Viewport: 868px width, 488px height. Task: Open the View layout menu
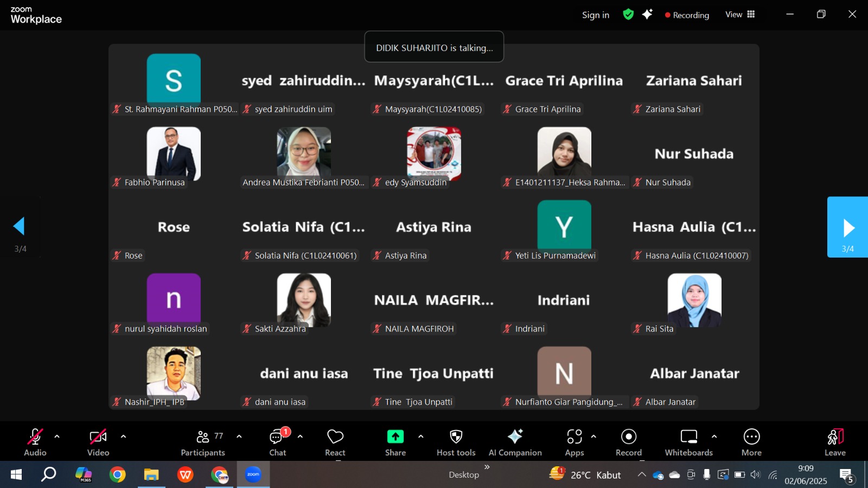740,15
